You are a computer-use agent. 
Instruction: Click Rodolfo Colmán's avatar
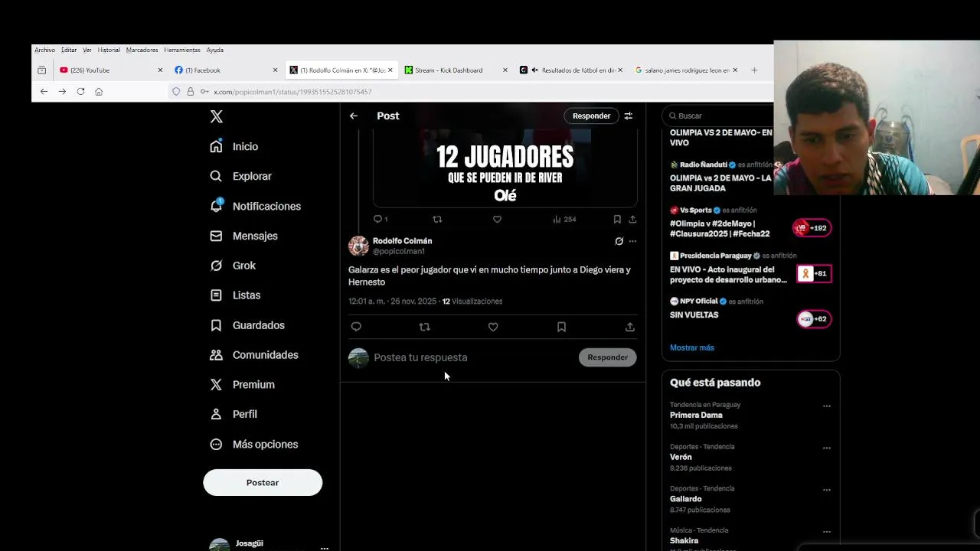point(358,246)
